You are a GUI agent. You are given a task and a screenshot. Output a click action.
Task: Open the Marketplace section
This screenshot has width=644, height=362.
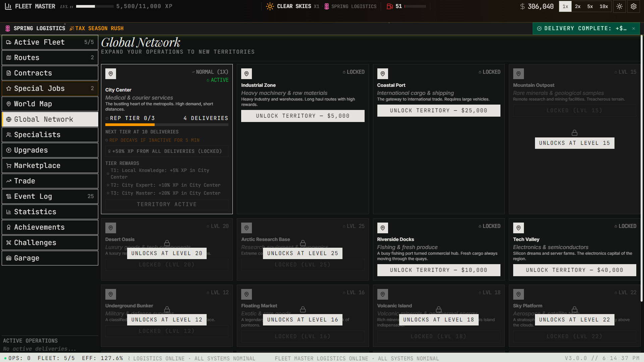(x=50, y=166)
